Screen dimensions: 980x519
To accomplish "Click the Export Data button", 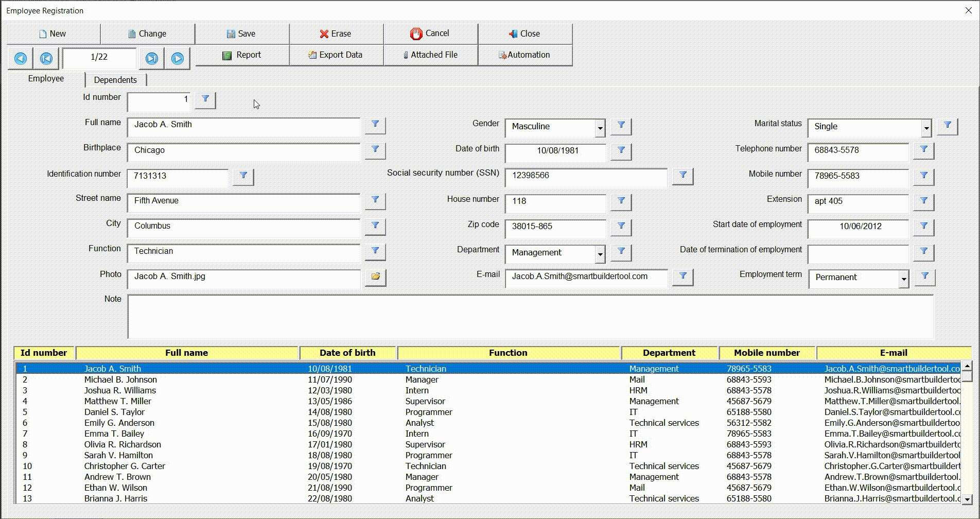I will coord(336,55).
